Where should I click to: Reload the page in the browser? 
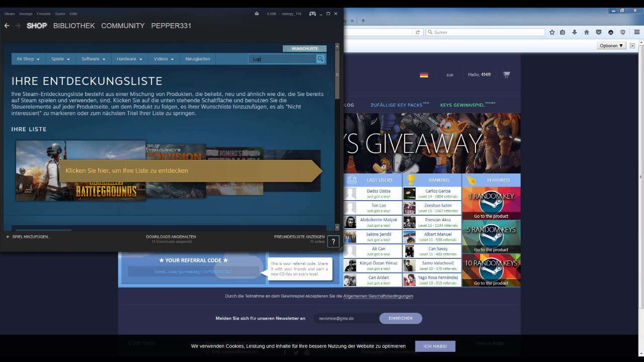418,32
